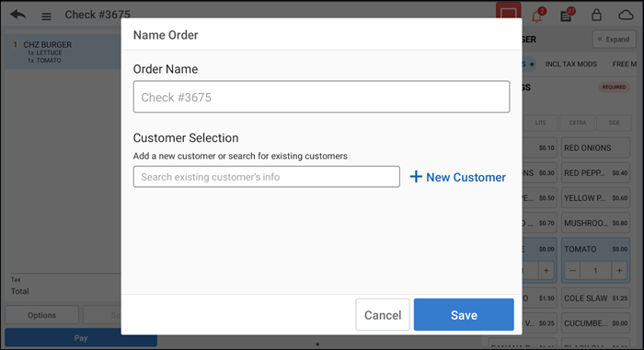Open the notifications bell
This screenshot has width=644, height=350.
[536, 16]
